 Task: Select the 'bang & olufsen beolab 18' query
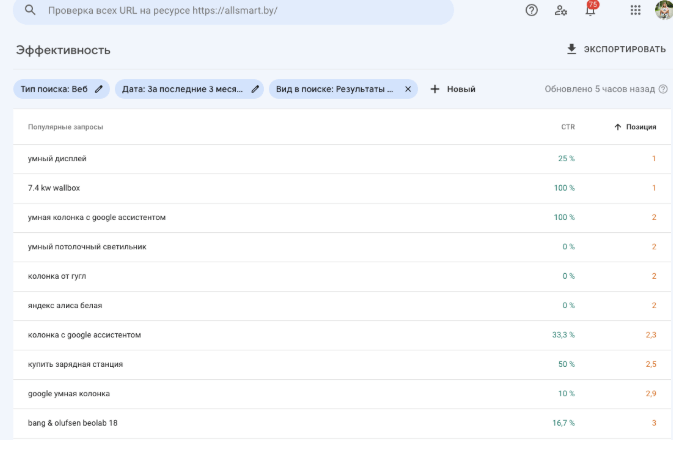coord(75,423)
